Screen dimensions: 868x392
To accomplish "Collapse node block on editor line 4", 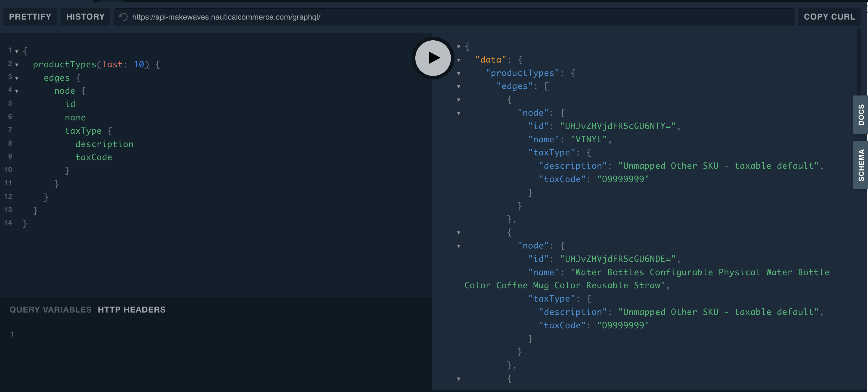I will tap(17, 91).
